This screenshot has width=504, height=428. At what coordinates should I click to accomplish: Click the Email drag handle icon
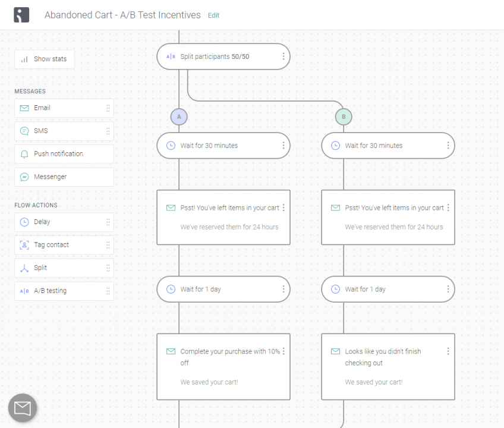[108, 108]
